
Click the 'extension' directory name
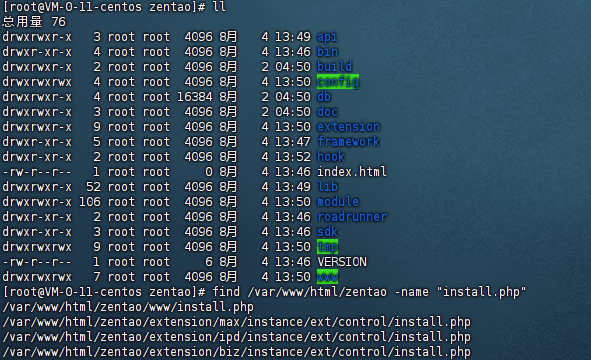coord(348,127)
